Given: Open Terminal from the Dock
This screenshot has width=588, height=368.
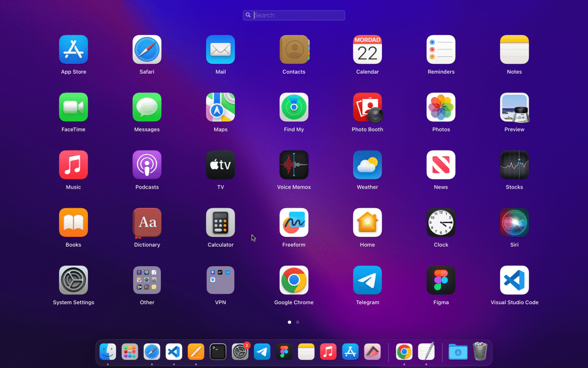Looking at the screenshot, I should [218, 351].
